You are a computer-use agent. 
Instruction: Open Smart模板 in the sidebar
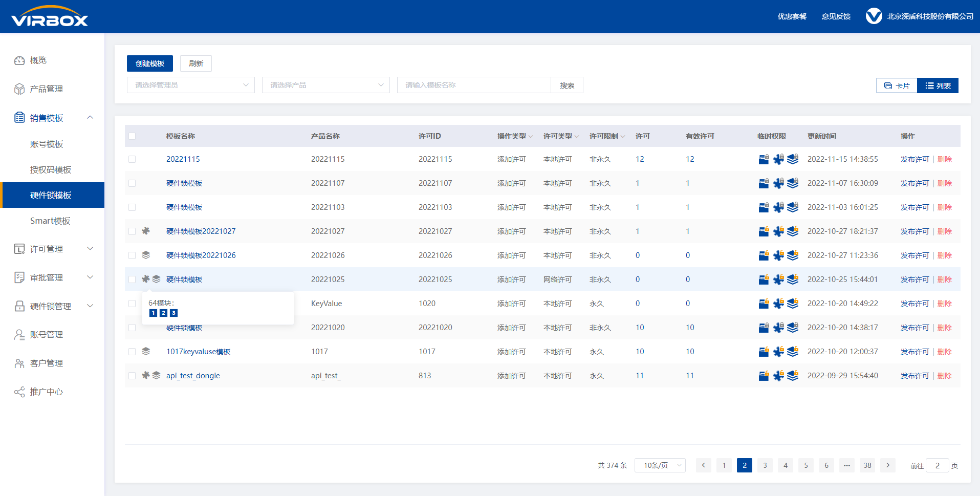(50, 221)
